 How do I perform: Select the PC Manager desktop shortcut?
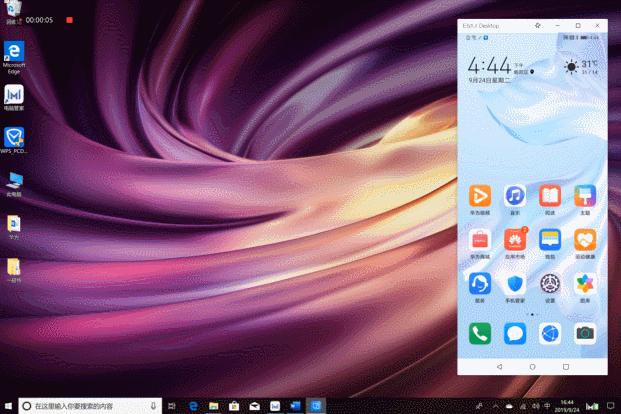14,97
